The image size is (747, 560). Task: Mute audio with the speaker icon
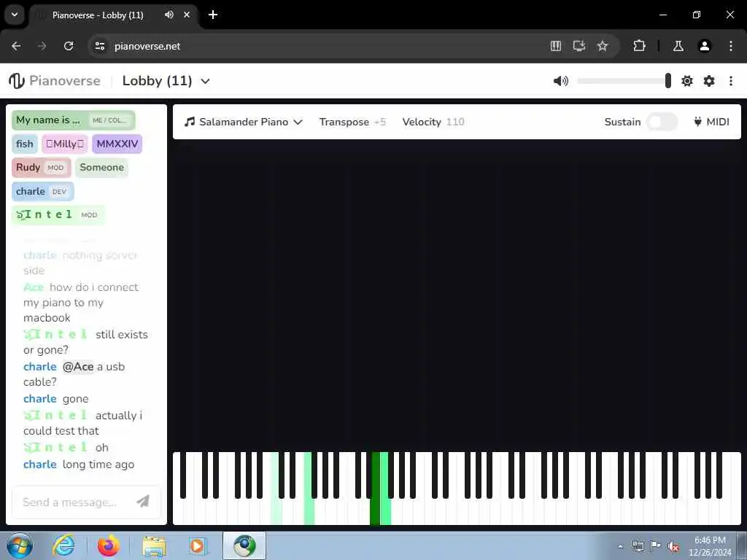tap(561, 81)
